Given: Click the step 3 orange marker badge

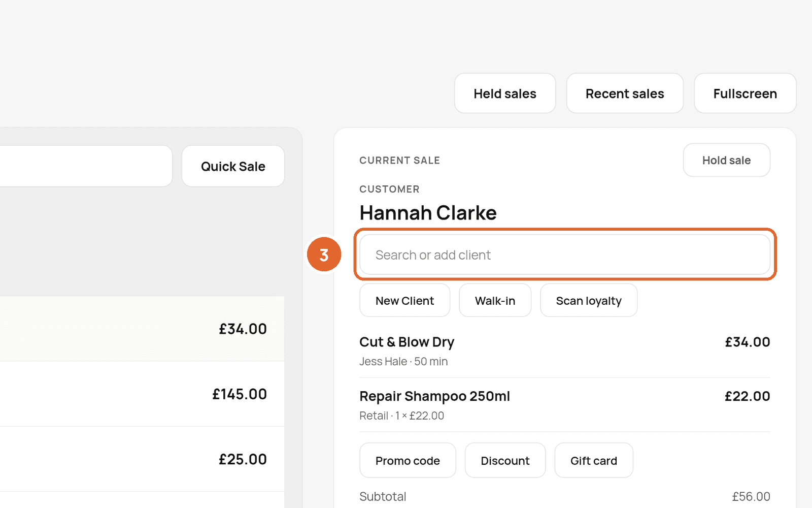Looking at the screenshot, I should tap(324, 255).
